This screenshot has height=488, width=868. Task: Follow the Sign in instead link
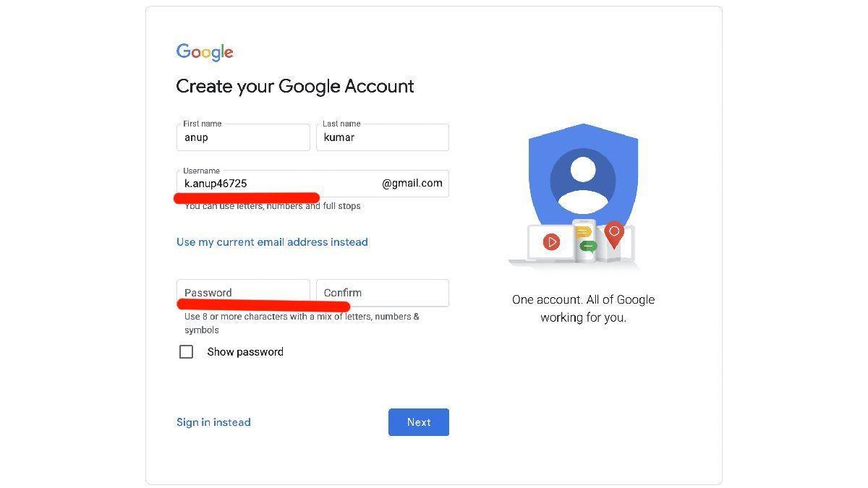pos(213,422)
